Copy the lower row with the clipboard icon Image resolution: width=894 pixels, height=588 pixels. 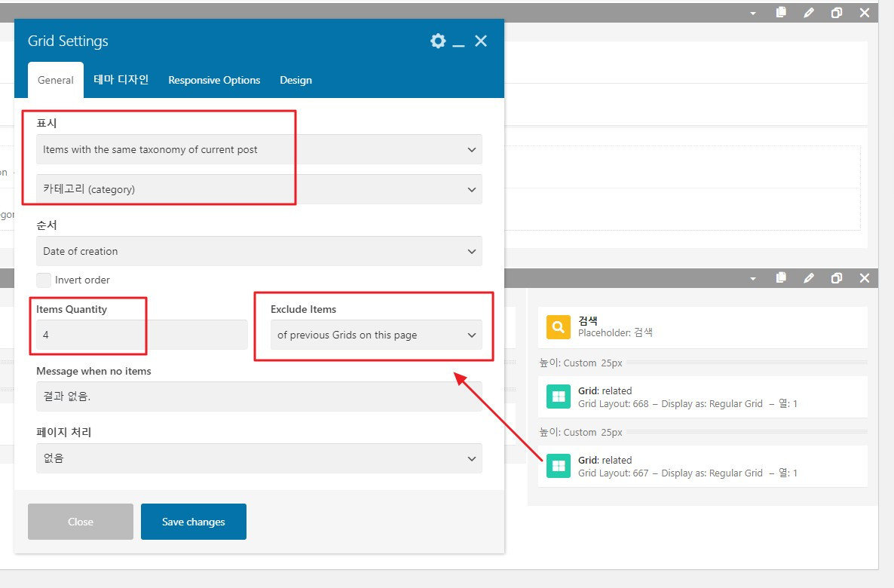tap(781, 277)
